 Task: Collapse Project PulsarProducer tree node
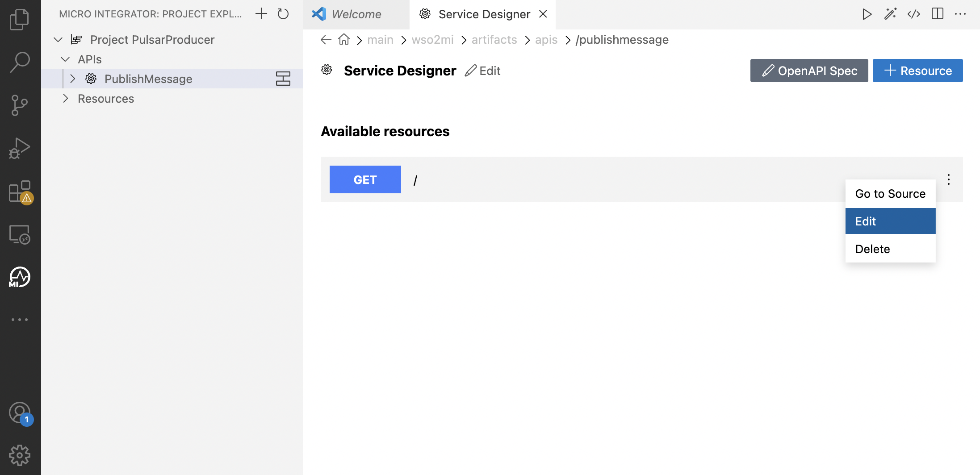point(58,40)
